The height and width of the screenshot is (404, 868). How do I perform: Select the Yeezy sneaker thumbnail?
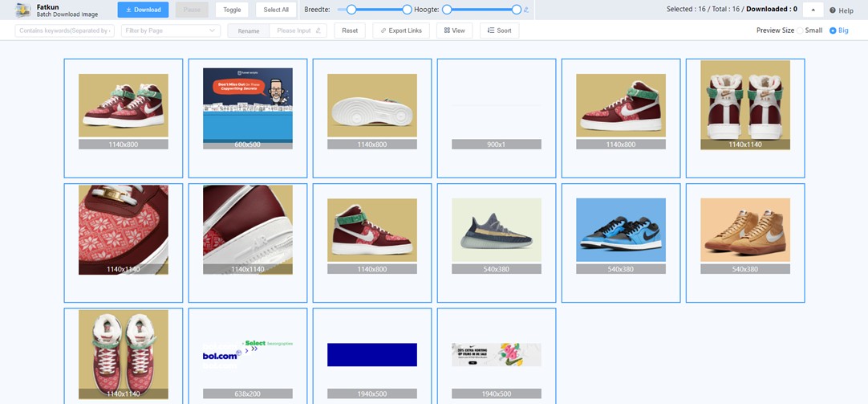pos(497,230)
